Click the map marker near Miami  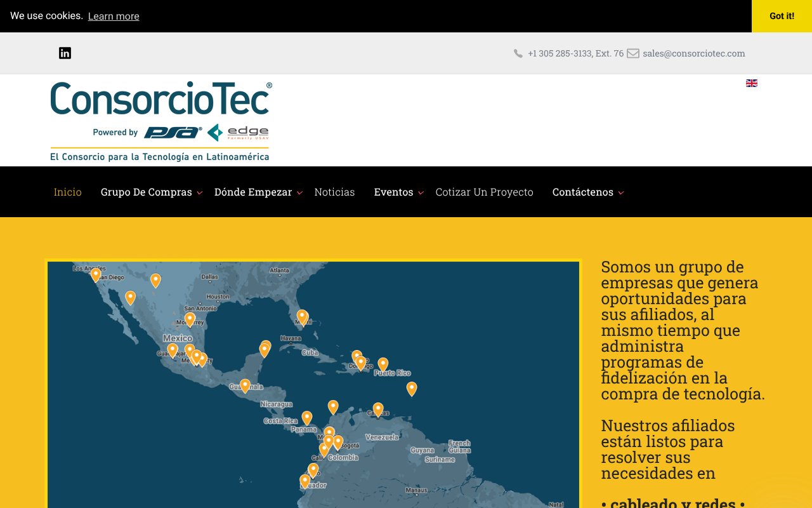tap(302, 315)
